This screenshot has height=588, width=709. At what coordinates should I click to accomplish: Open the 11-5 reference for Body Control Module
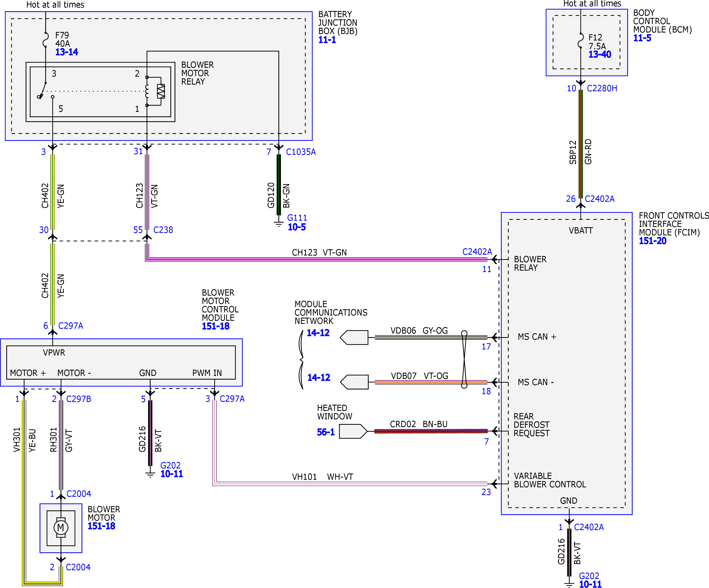click(x=642, y=38)
